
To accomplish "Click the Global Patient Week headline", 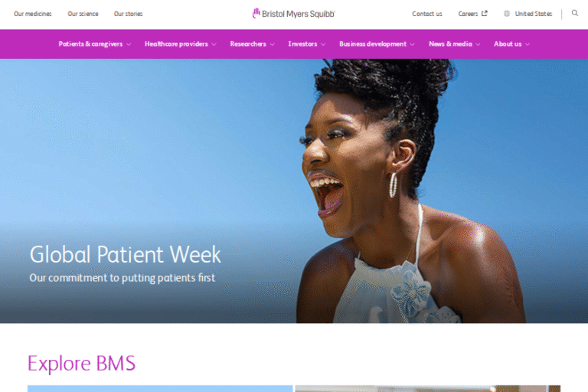I will (x=126, y=254).
